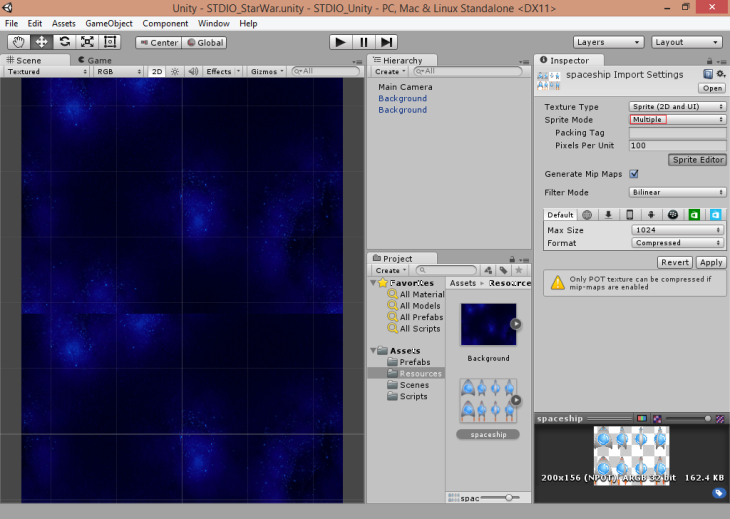Click the Pause button
The height and width of the screenshot is (519, 730).
click(364, 42)
